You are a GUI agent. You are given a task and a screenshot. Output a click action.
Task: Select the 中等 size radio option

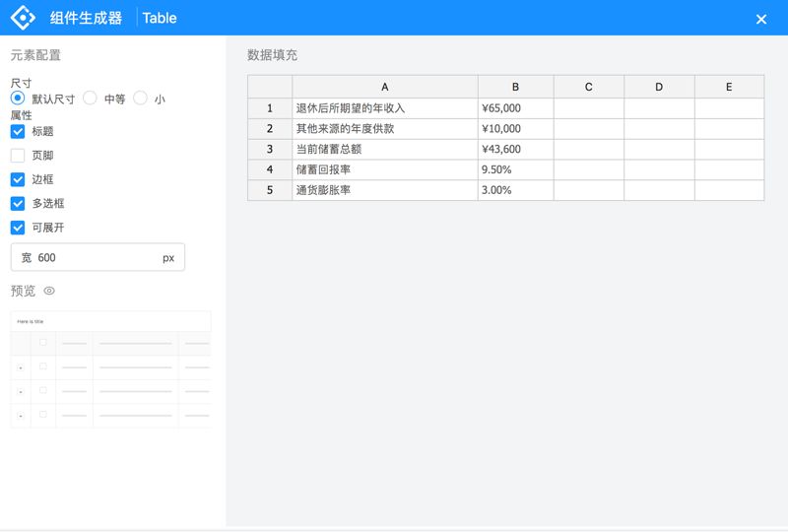pos(90,99)
